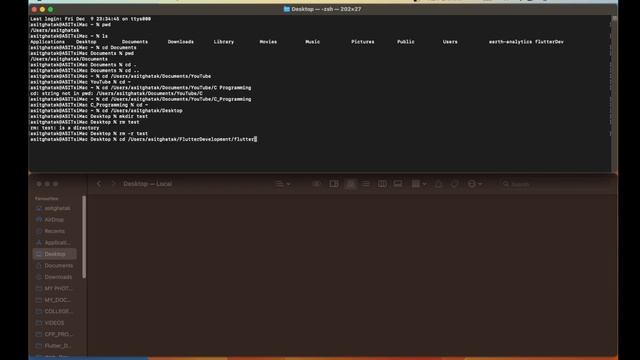Click 'flutterDev' in Terminal ls output
This screenshot has width=640, height=360.
pos(549,42)
